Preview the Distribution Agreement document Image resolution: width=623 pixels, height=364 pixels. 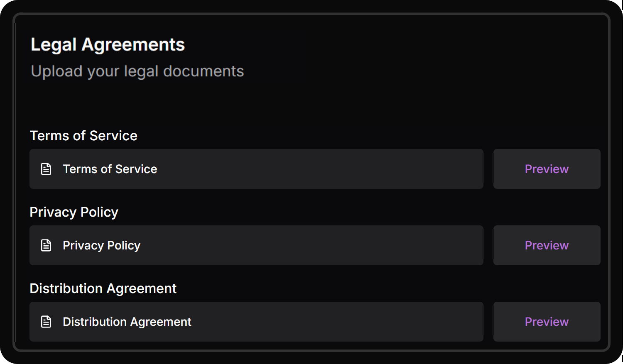pyautogui.click(x=547, y=322)
